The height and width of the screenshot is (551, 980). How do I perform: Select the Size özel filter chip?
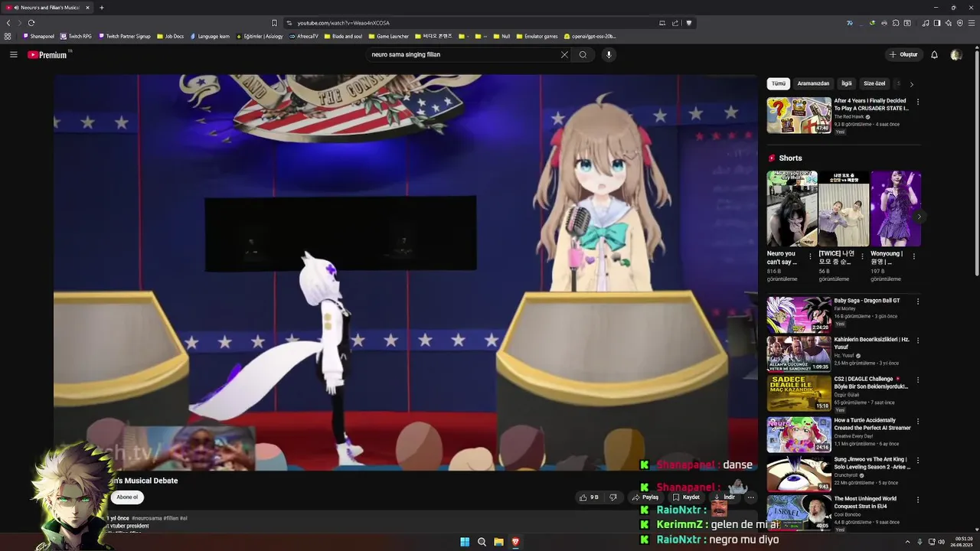point(874,83)
